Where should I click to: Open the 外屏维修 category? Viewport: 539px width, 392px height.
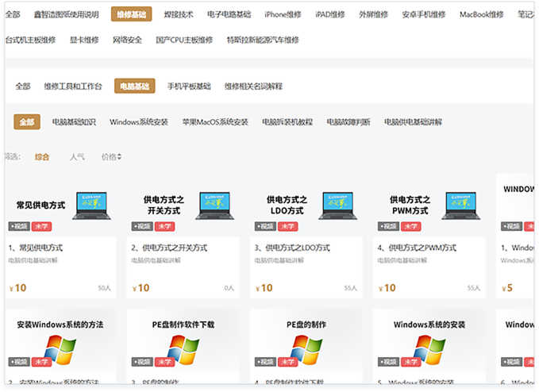pyautogui.click(x=373, y=14)
